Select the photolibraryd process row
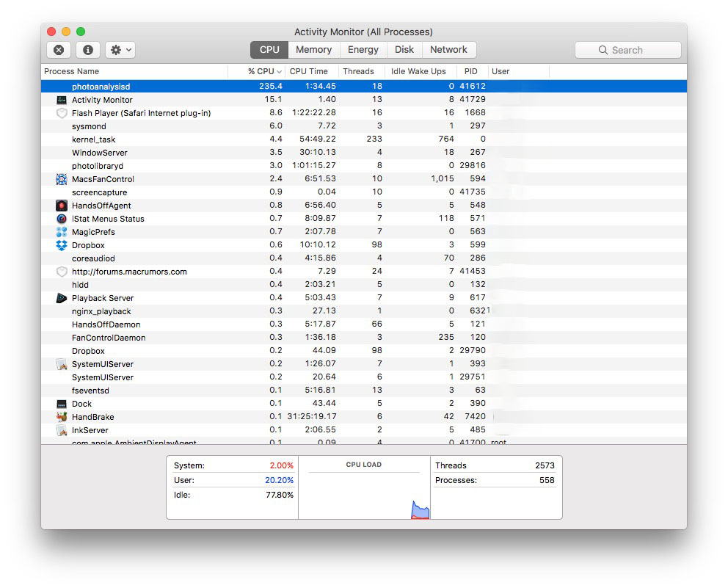The height and width of the screenshot is (588, 728). [364, 166]
